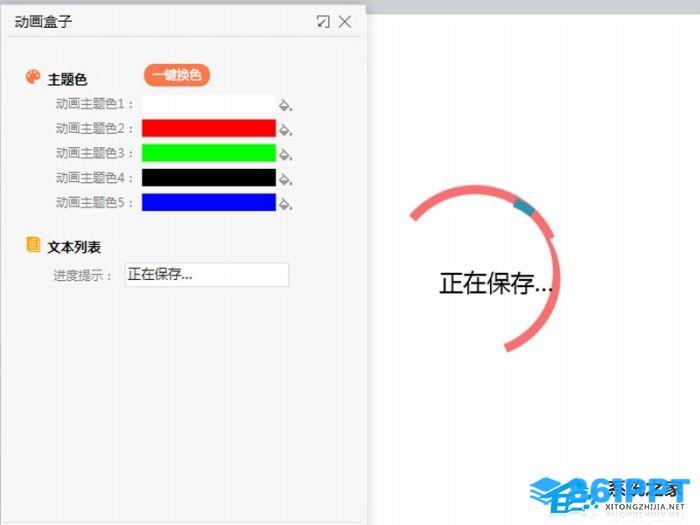Click the 主题色 section heading

67,79
